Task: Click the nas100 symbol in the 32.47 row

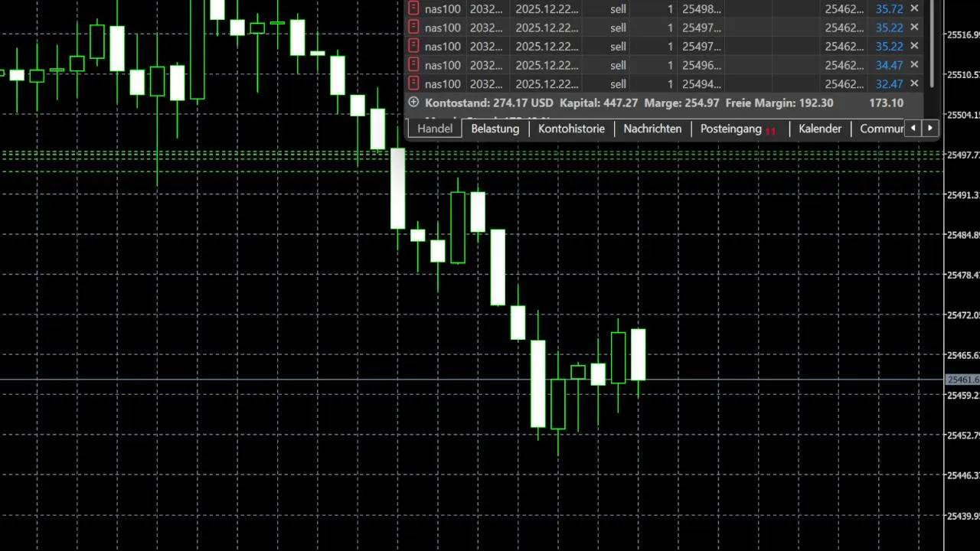Action: (443, 84)
